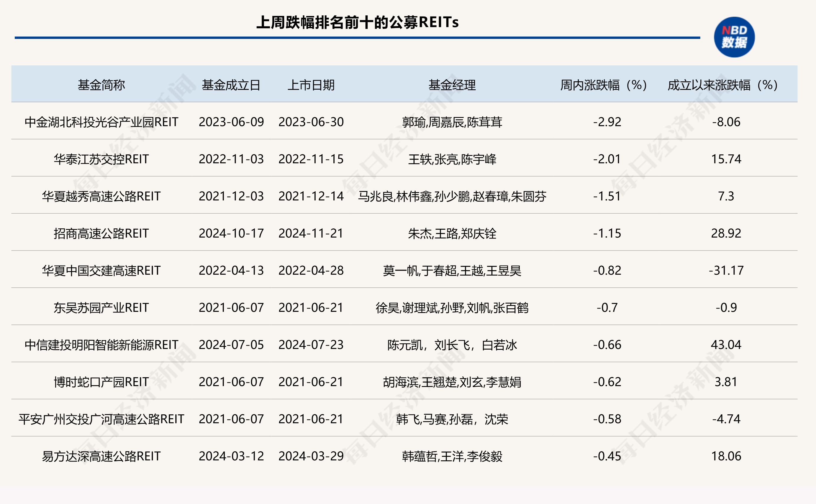
Task: Select the fund name 中信建投明阳智能新能源REIT
Action: pyautogui.click(x=101, y=345)
